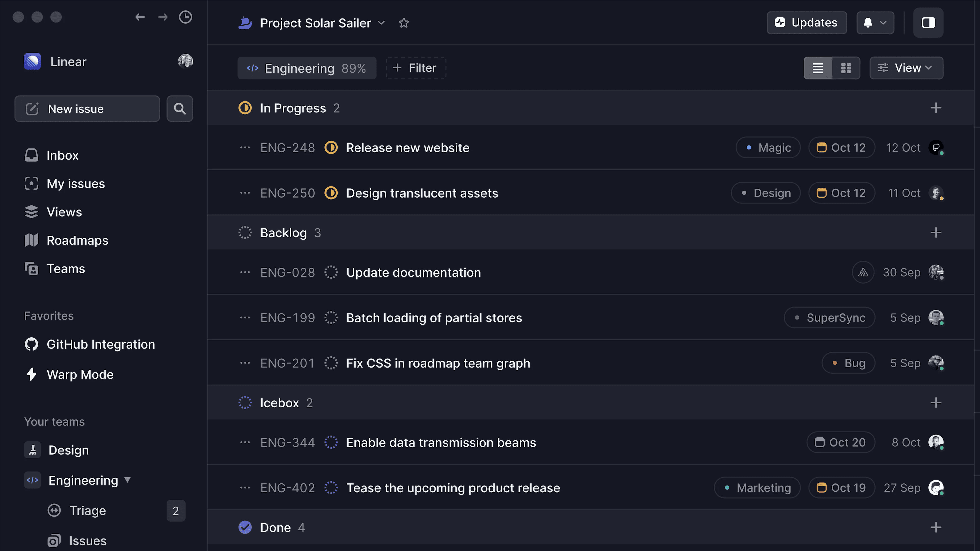The image size is (980, 551).
Task: Open the history clock icon
Action: pyautogui.click(x=185, y=17)
